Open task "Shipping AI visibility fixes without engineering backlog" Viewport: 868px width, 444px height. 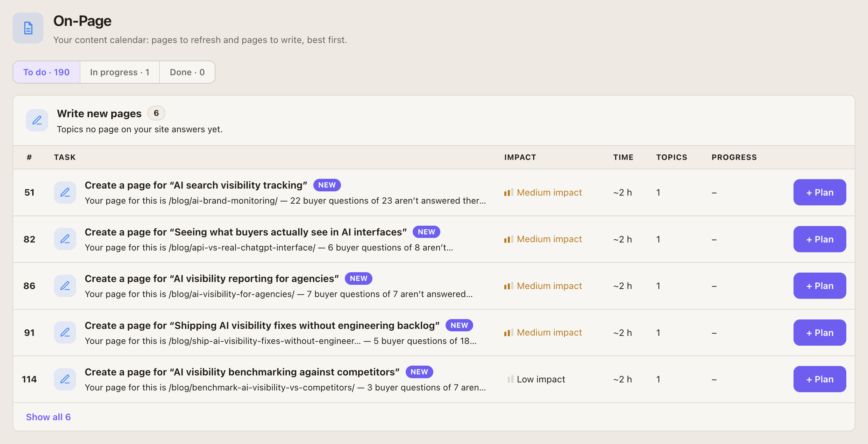pyautogui.click(x=262, y=325)
